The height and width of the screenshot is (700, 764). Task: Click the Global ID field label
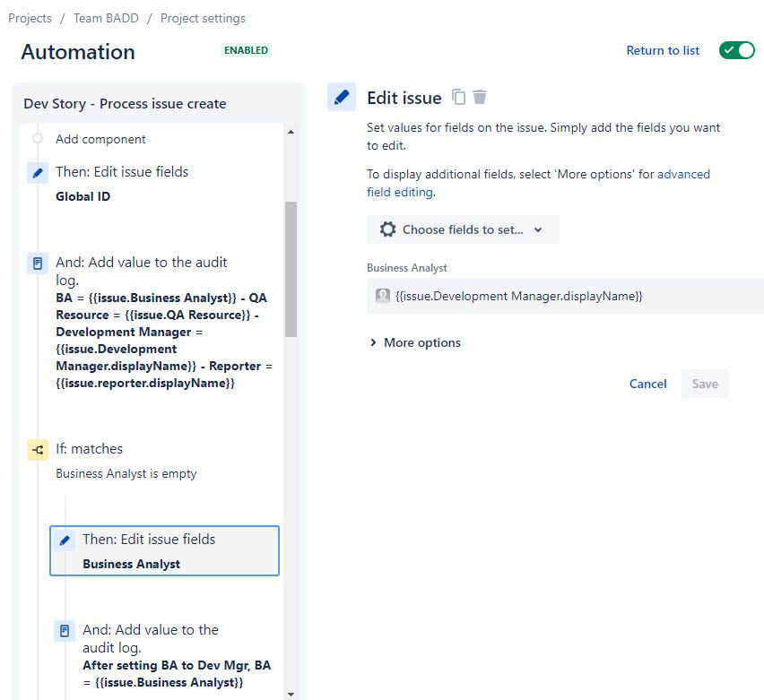click(x=82, y=196)
